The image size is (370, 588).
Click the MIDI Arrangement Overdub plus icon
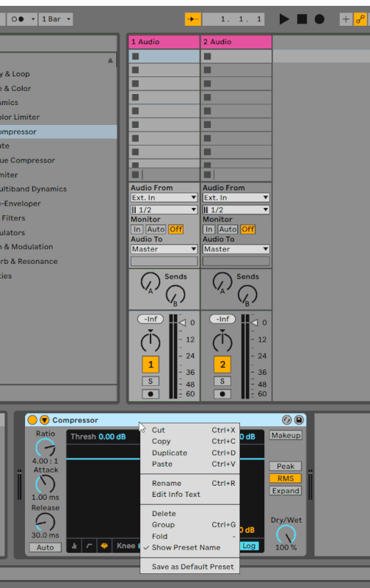pyautogui.click(x=346, y=19)
